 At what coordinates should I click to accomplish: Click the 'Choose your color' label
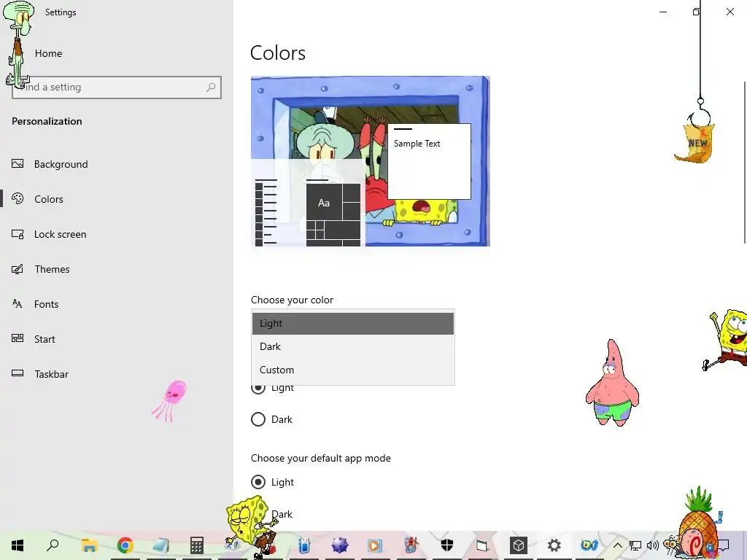coord(292,300)
